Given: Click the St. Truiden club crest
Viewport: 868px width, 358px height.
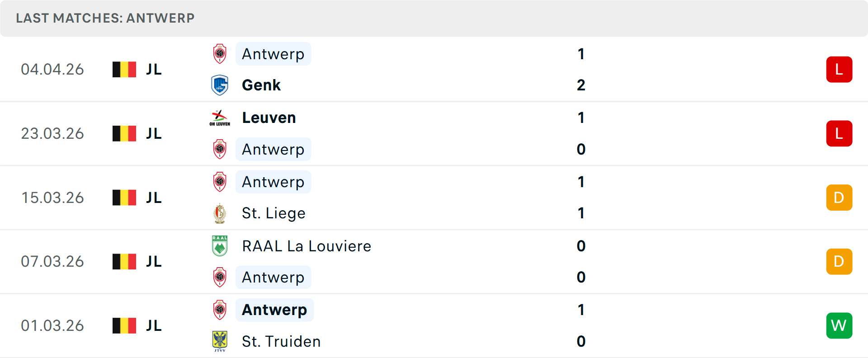Looking at the screenshot, I should click(220, 341).
